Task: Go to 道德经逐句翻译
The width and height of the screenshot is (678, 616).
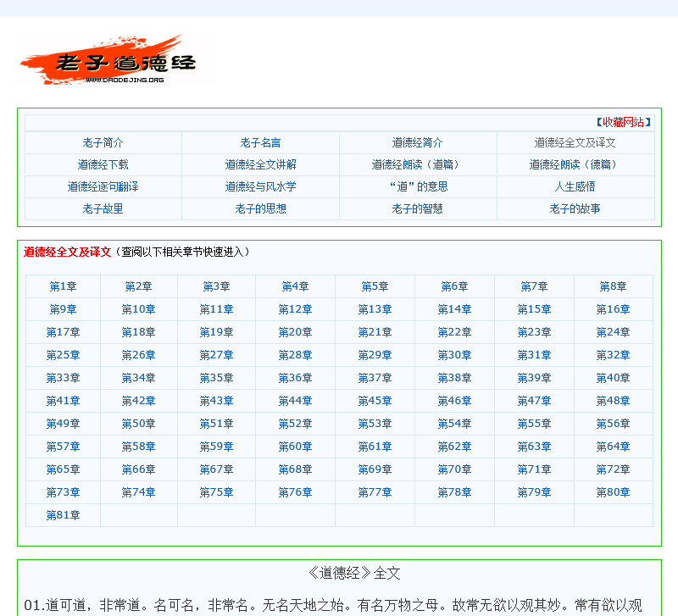Action: pyautogui.click(x=103, y=186)
